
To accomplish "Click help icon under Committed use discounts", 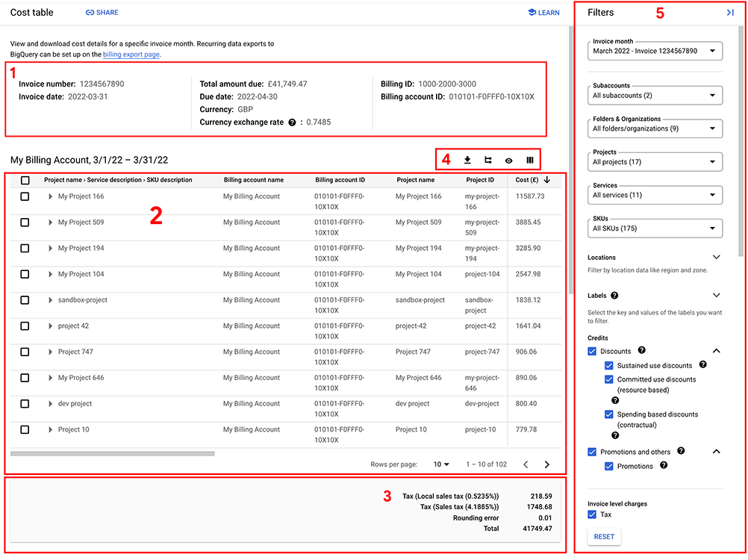I will click(x=615, y=400).
